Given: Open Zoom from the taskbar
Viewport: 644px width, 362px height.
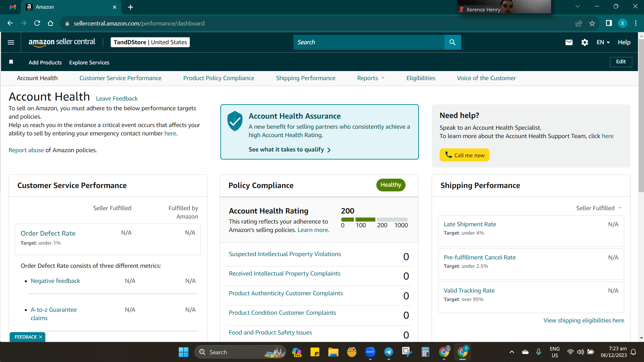Looking at the screenshot, I should point(370,352).
